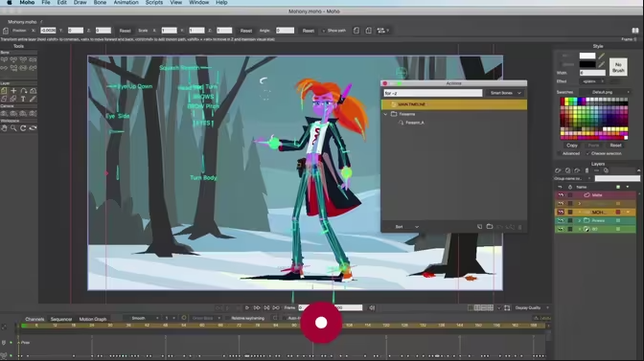
Task: Select the Zoom Workspace magnifier tool
Action: point(13,128)
